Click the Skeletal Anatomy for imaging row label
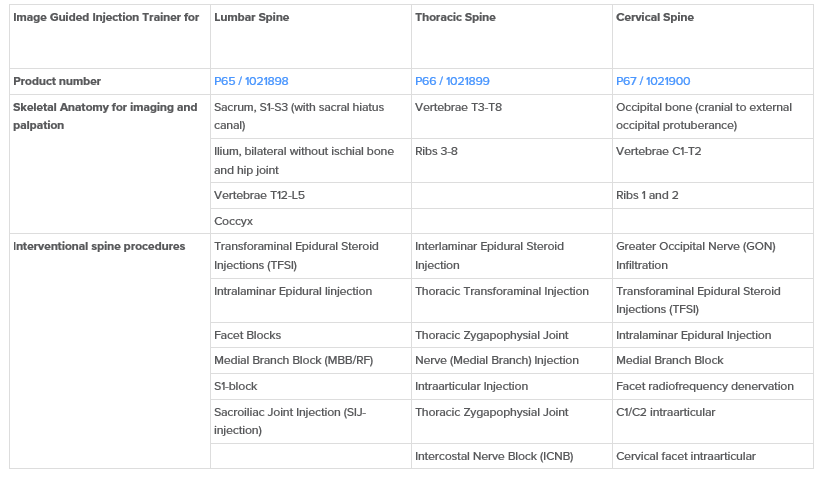Viewport: 823px width, 478px height. (105, 116)
